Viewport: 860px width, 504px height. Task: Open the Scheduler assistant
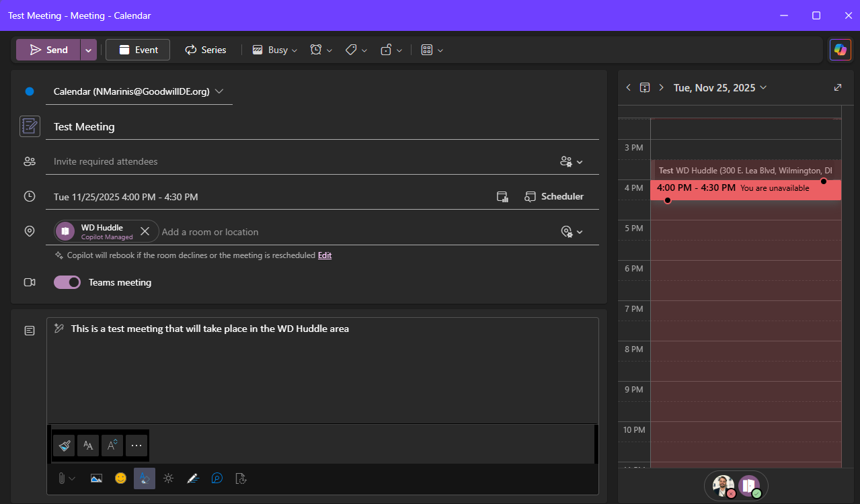555,196
